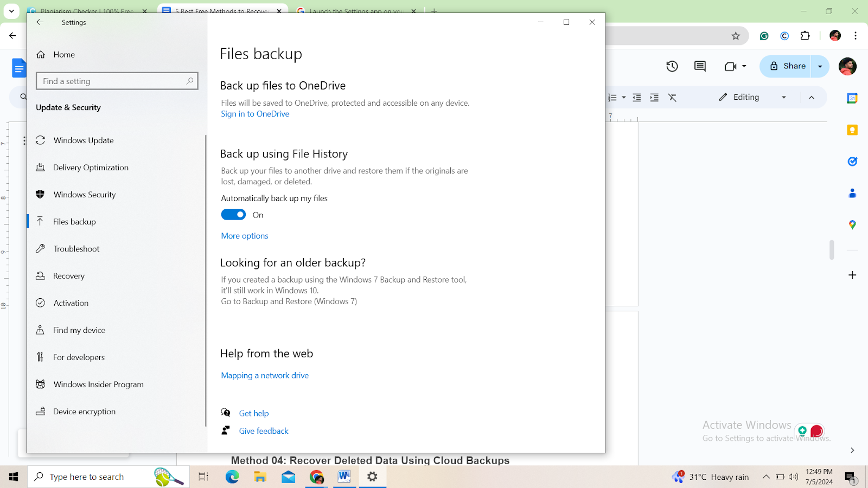The height and width of the screenshot is (488, 868).
Task: Click the decrease indent icon
Action: click(637, 98)
